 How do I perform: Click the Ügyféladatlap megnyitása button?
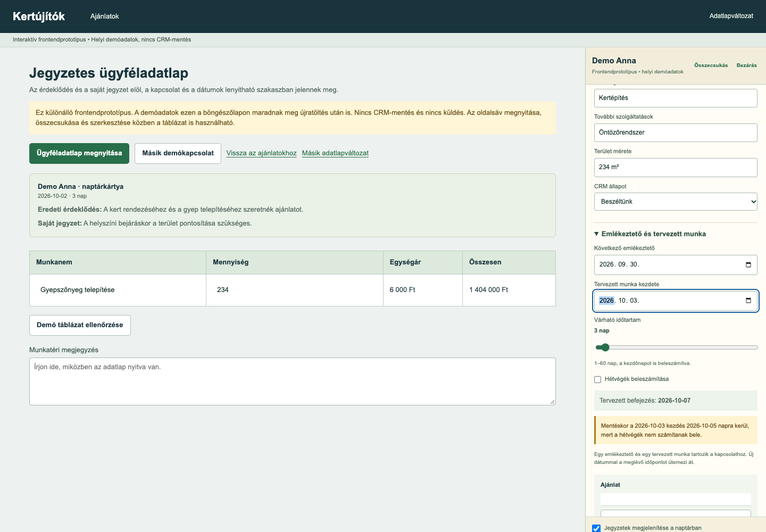pyautogui.click(x=79, y=153)
